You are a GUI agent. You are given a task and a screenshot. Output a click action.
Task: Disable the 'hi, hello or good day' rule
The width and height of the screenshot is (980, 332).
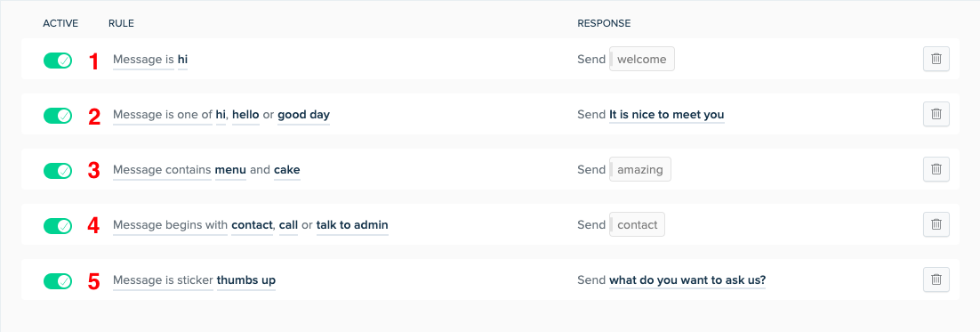(x=58, y=116)
